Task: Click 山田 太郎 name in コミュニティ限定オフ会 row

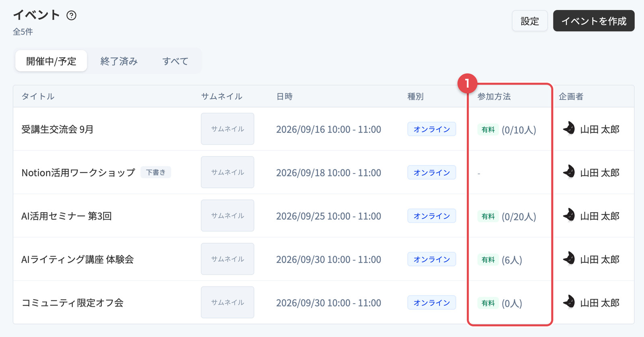Action: pyautogui.click(x=600, y=303)
